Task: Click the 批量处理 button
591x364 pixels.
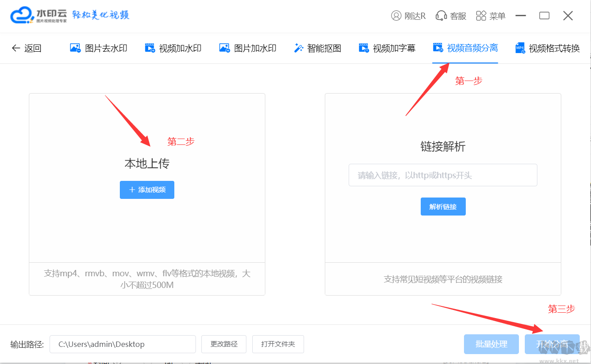Action: (x=491, y=344)
